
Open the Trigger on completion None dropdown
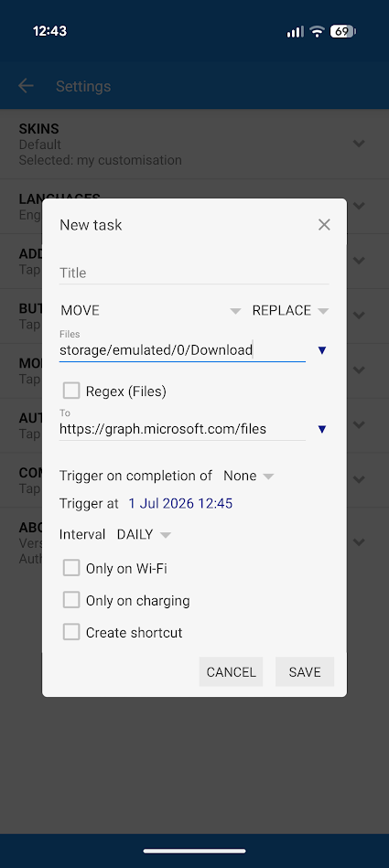click(x=248, y=476)
